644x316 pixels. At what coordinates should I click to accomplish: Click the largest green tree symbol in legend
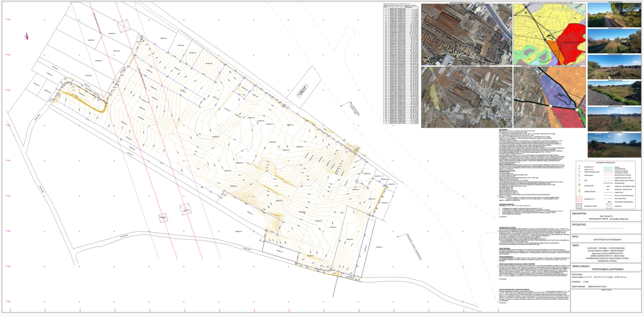coord(579,191)
